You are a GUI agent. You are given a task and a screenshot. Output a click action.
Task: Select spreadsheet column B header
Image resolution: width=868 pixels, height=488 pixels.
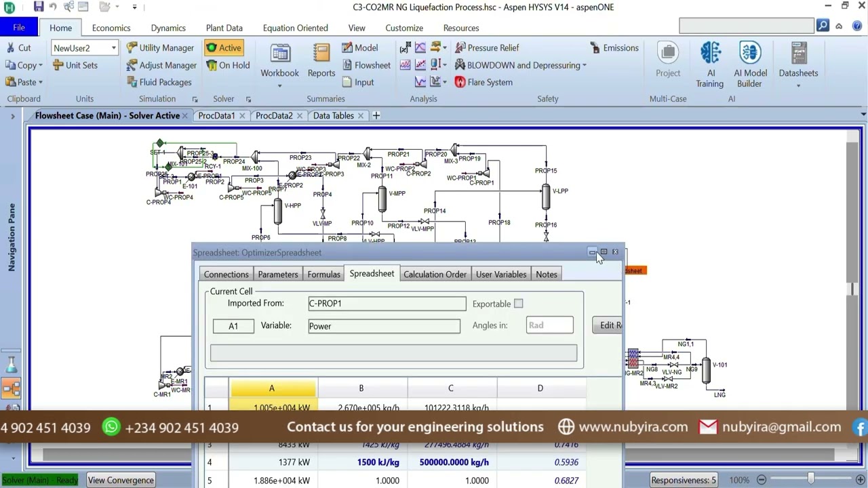(x=361, y=388)
